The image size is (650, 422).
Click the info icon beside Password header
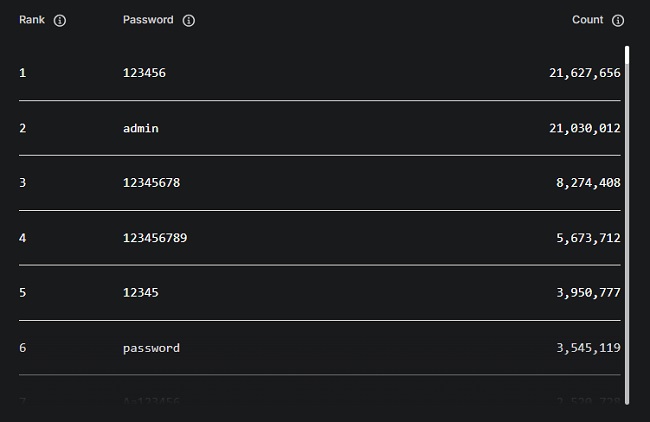click(x=189, y=20)
